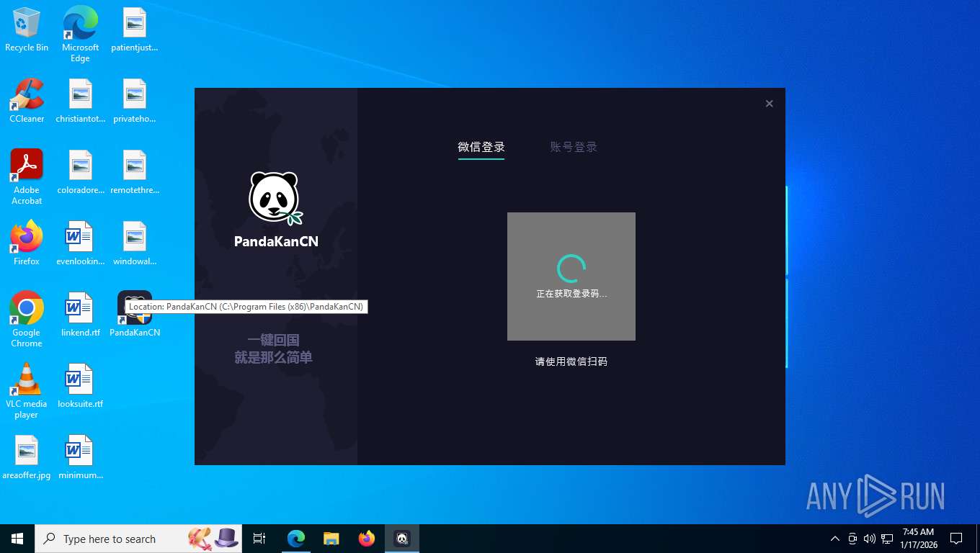Viewport: 980px width, 553px height.
Task: Open the network tray icon
Action: pyautogui.click(x=887, y=539)
